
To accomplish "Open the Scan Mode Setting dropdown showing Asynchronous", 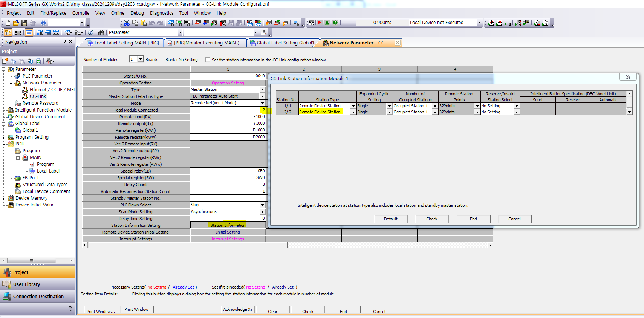I will pos(263,211).
